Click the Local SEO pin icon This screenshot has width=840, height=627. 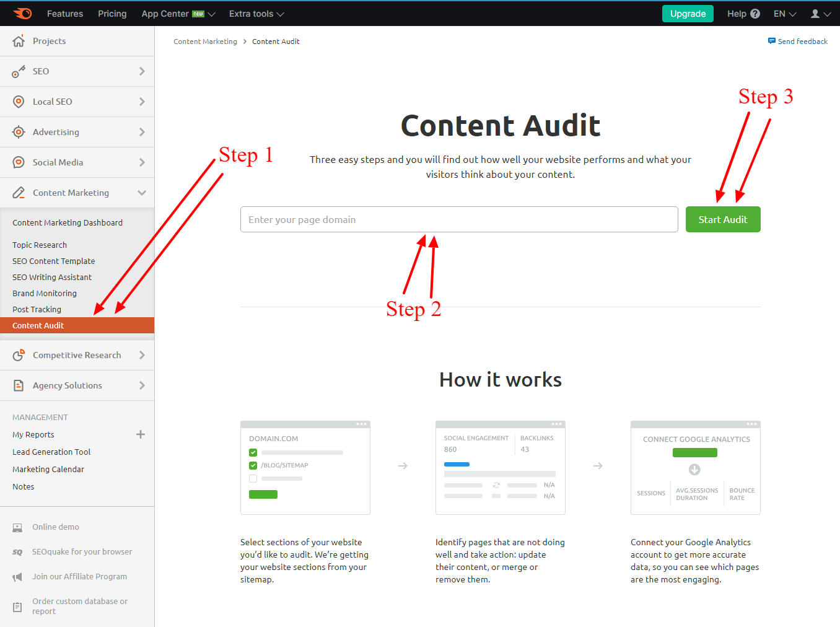click(19, 102)
